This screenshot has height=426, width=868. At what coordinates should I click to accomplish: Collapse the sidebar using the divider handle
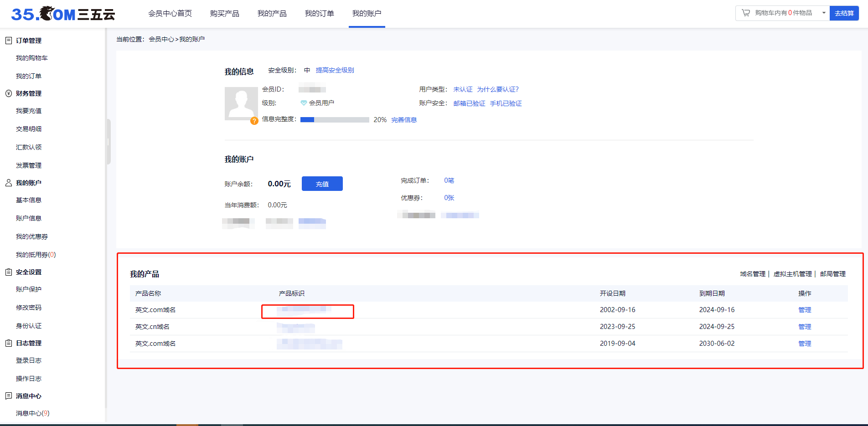108,141
